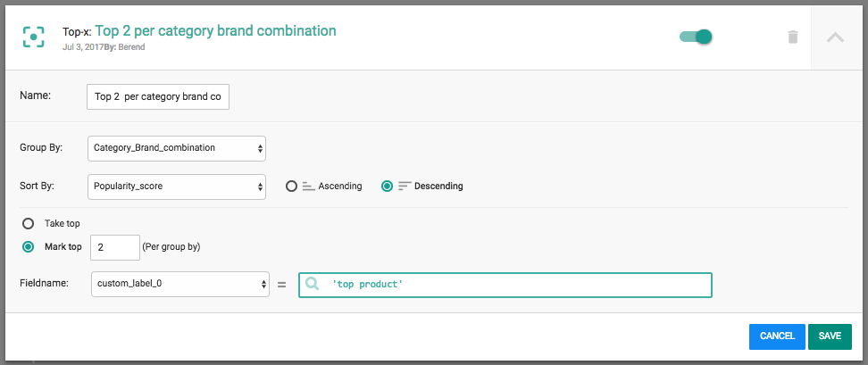Collapse the rule panel with chevron
The height and width of the screenshot is (365, 868).
click(x=836, y=37)
